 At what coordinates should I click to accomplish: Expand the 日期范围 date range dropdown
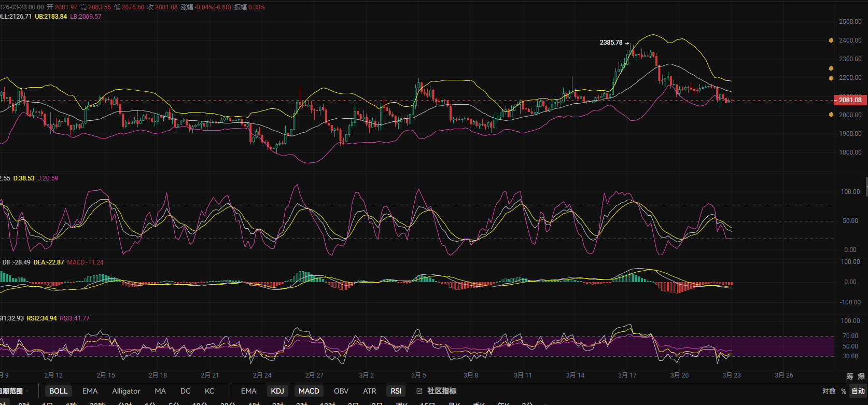(13, 391)
